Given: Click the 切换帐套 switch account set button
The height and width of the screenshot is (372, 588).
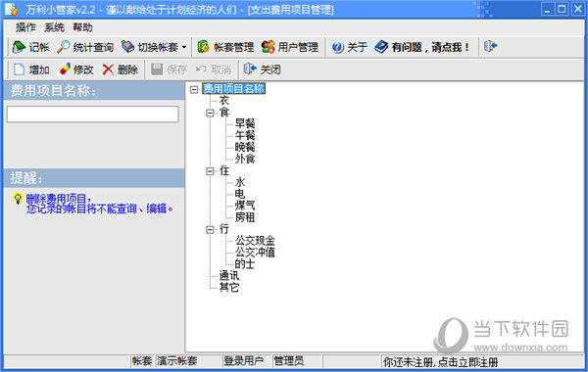Looking at the screenshot, I should (x=150, y=47).
